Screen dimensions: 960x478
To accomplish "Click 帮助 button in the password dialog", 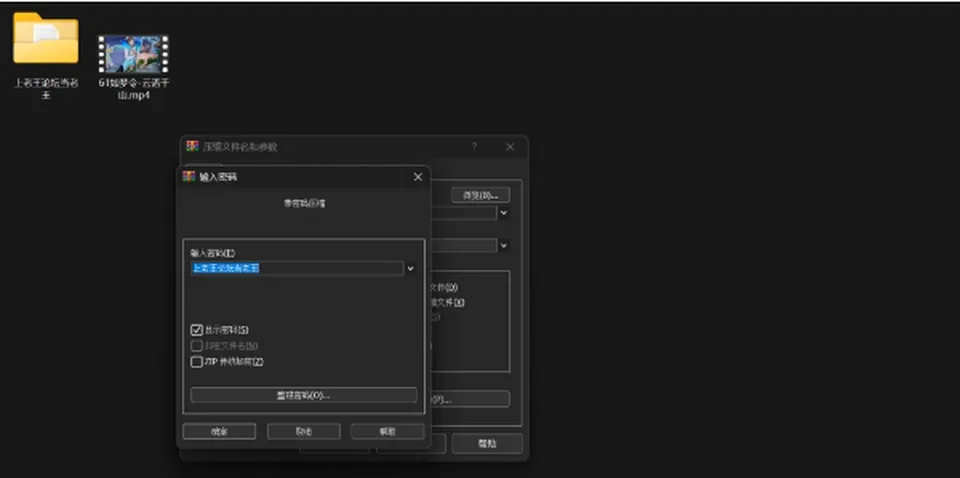I will pos(388,431).
